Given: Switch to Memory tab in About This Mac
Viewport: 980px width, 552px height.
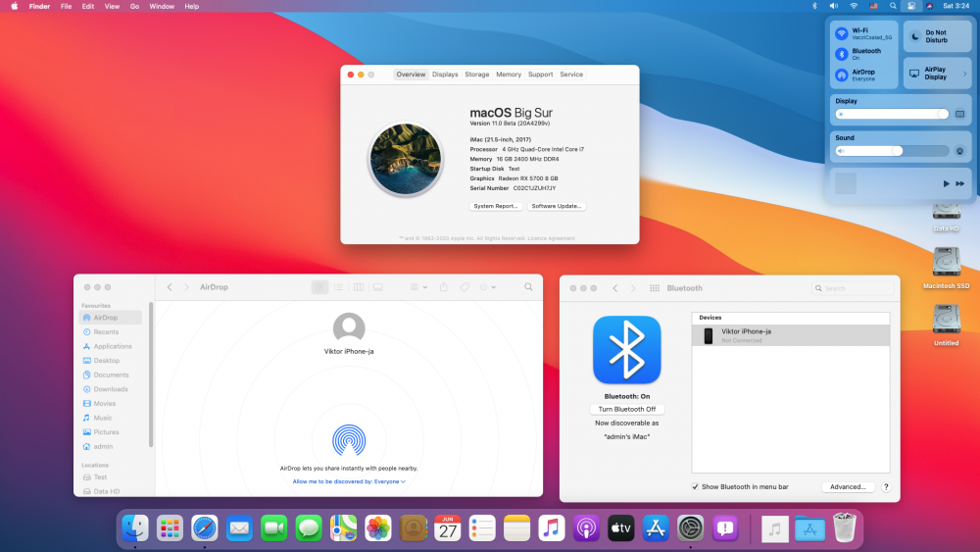Looking at the screenshot, I should (x=509, y=75).
